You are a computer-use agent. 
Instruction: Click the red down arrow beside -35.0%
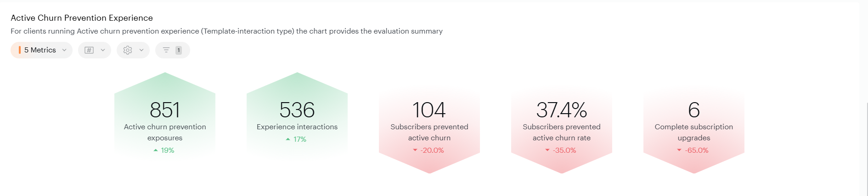(x=547, y=150)
